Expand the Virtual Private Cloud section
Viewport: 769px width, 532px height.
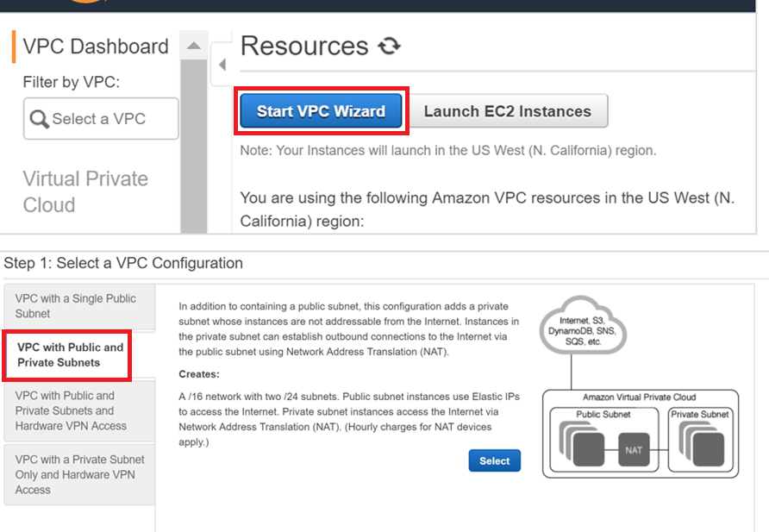(x=85, y=191)
